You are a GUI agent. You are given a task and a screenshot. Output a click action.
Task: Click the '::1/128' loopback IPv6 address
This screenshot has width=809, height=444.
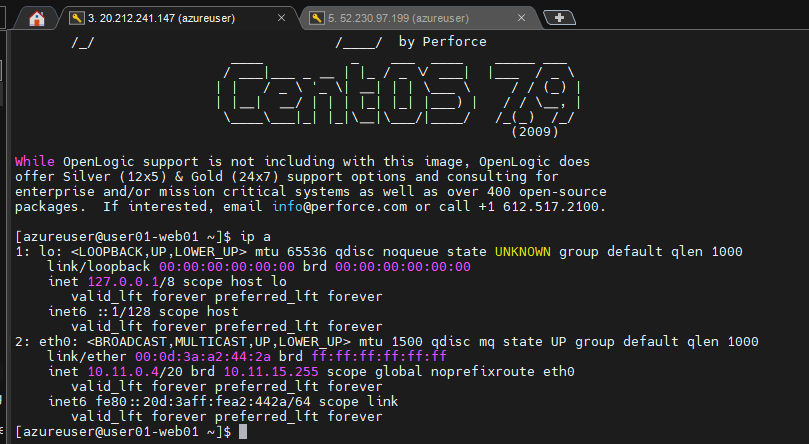123,311
